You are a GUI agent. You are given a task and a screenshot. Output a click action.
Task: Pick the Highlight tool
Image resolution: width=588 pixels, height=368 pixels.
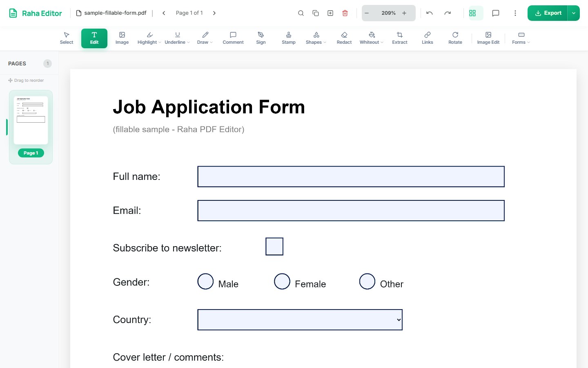[x=147, y=38]
